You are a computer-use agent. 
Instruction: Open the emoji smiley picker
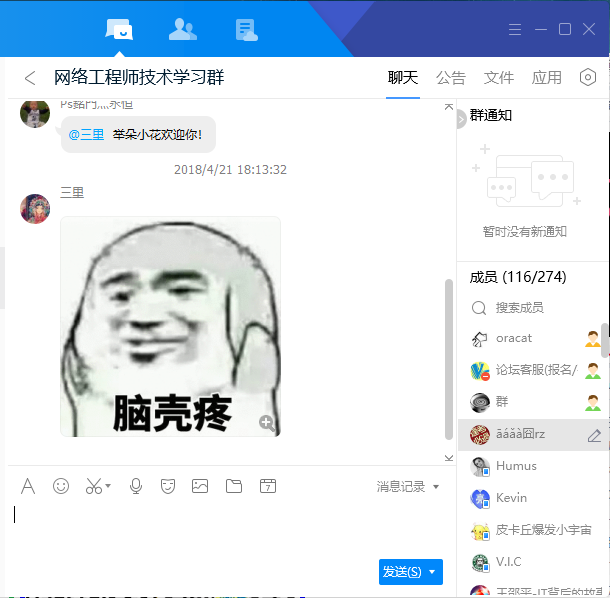61,486
